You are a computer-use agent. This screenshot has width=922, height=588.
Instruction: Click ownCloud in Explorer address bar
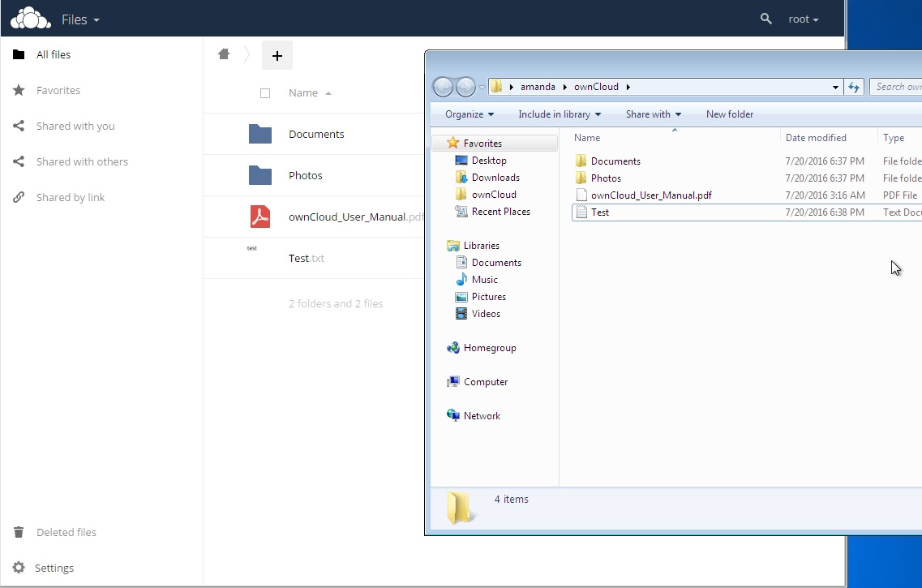596,87
